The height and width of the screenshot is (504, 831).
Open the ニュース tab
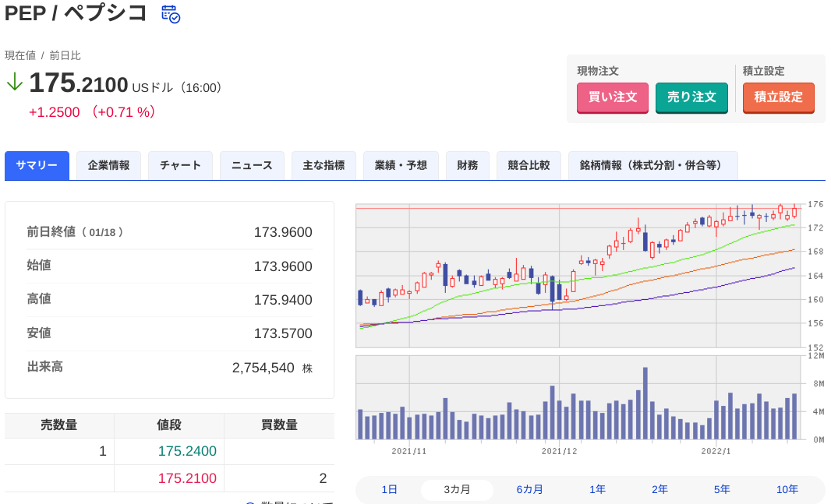(252, 165)
